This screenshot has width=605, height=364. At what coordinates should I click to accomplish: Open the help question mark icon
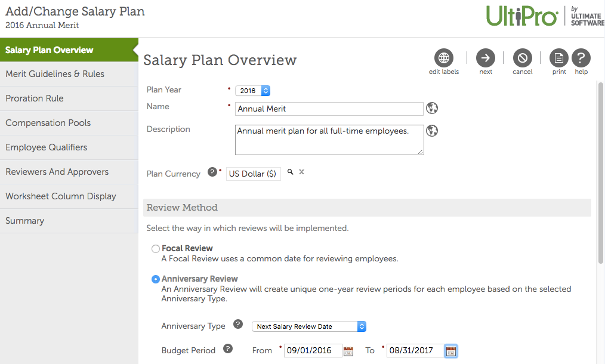tap(581, 58)
